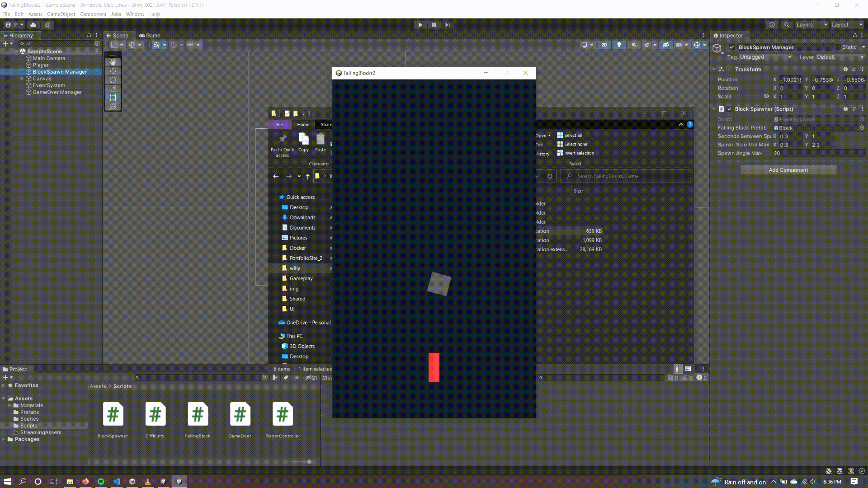Open the Layers dropdown
The image size is (868, 488).
(811, 25)
